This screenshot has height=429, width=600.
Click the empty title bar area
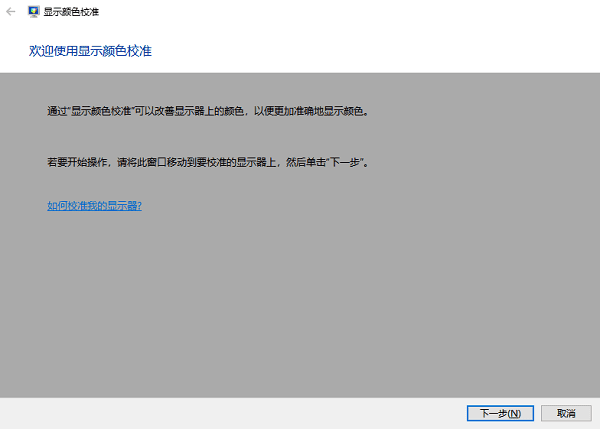344,12
